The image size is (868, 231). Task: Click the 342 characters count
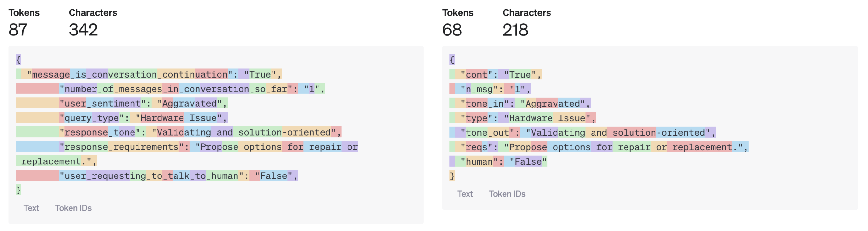pyautogui.click(x=83, y=30)
